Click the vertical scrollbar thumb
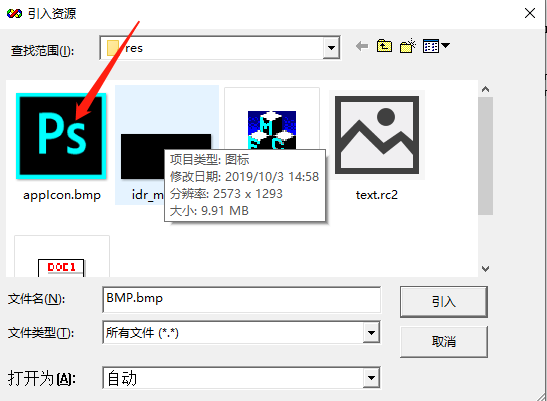 coord(485,156)
